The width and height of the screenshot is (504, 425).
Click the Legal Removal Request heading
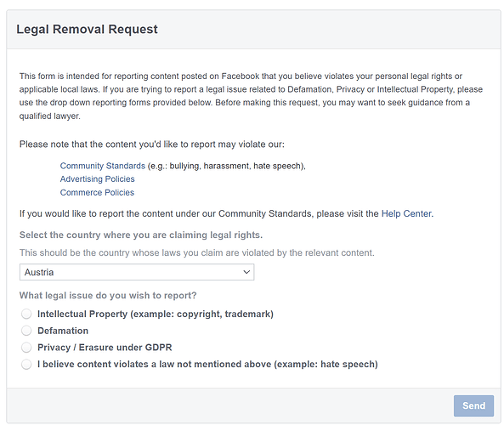(x=87, y=29)
